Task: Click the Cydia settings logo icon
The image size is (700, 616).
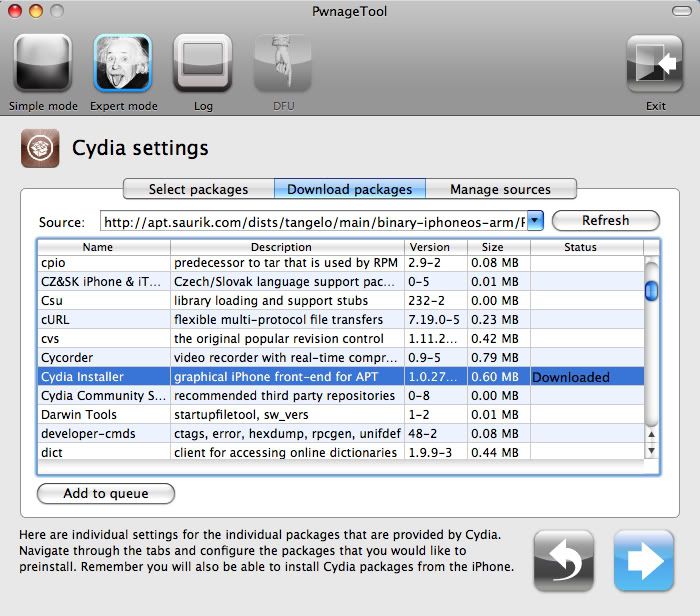Action: point(40,148)
